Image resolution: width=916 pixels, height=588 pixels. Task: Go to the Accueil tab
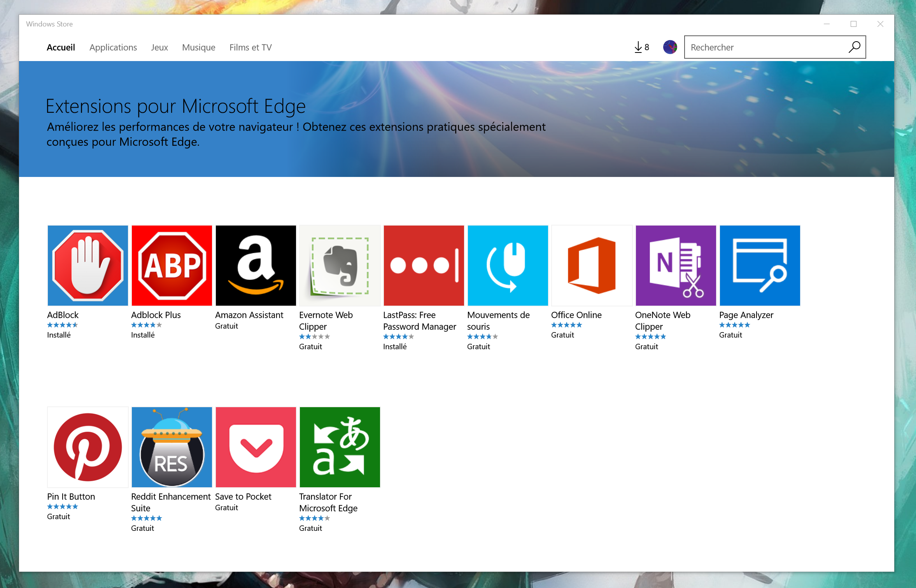coord(61,47)
